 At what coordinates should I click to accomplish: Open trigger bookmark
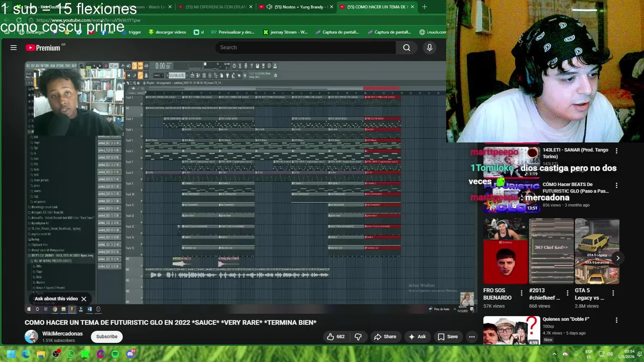coord(131,32)
